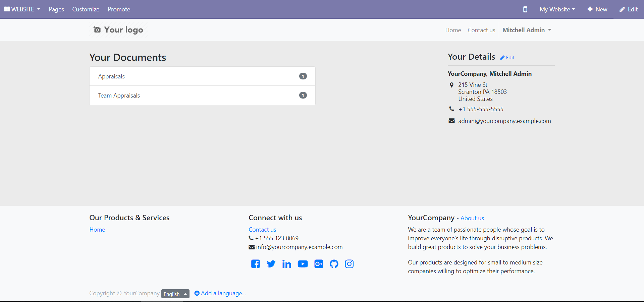Open the Promote menu

tap(119, 9)
